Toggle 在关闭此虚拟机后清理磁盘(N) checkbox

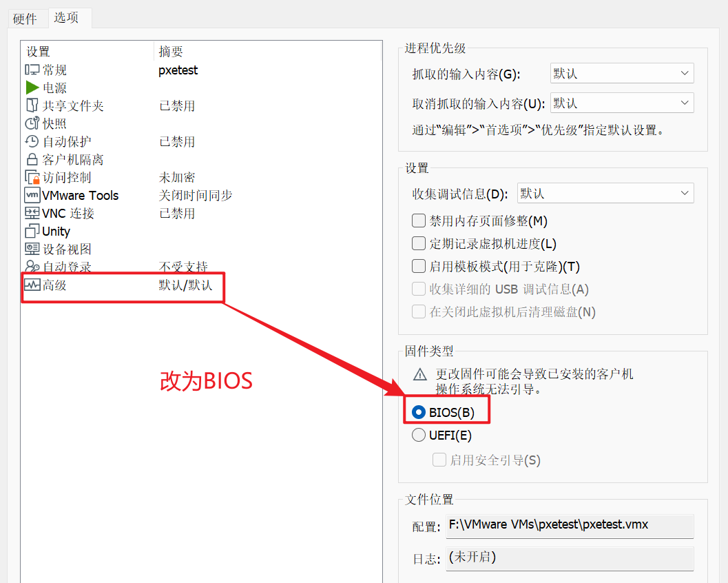coord(418,311)
